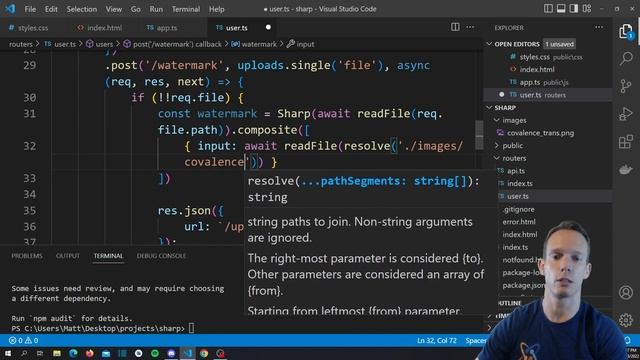This screenshot has width=640, height=360.
Task: Click unsaved dot on user.ts tab
Action: (x=268, y=27)
